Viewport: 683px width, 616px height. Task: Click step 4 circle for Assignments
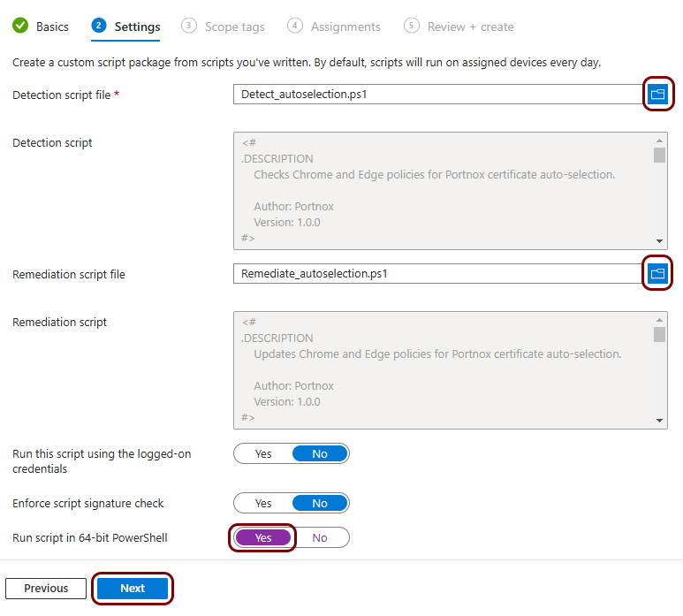(295, 26)
